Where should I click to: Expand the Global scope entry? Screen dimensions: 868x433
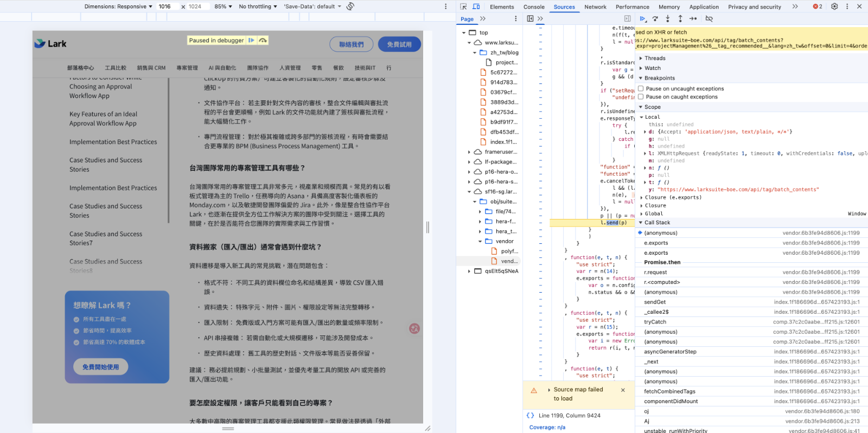[x=641, y=214]
